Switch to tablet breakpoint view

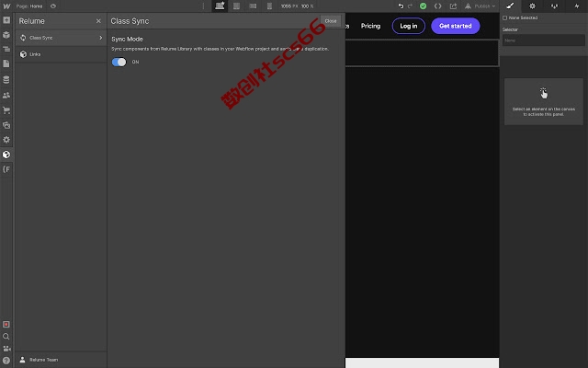236,6
